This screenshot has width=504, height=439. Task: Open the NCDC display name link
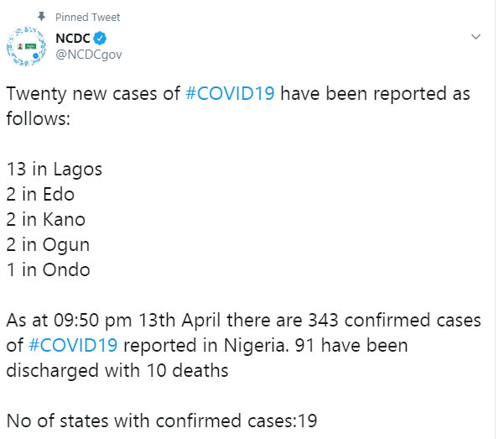tap(73, 39)
